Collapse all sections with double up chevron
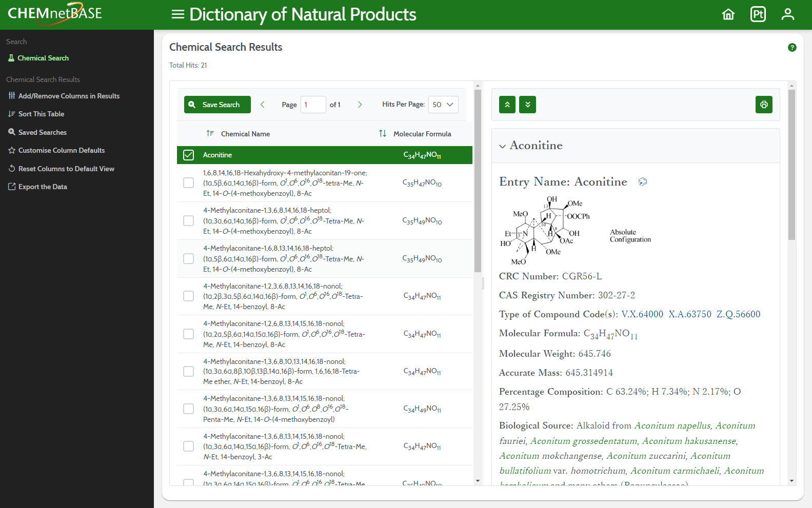The width and height of the screenshot is (812, 508). (x=507, y=105)
